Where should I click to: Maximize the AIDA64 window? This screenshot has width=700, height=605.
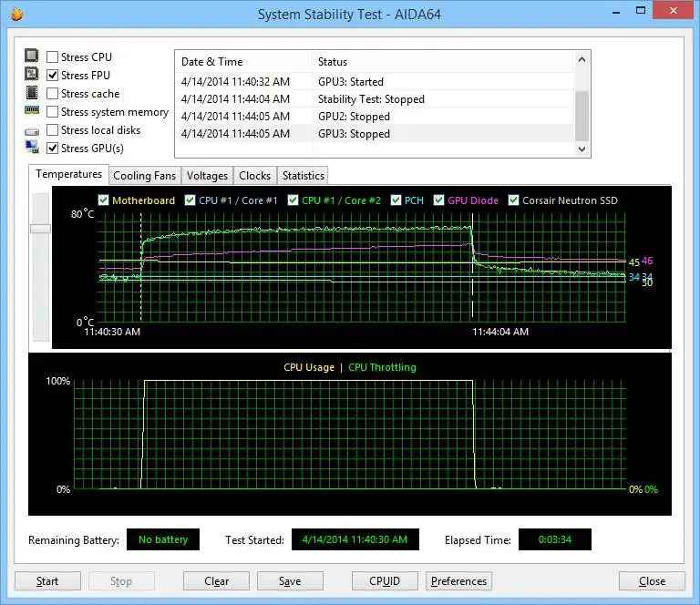click(641, 11)
